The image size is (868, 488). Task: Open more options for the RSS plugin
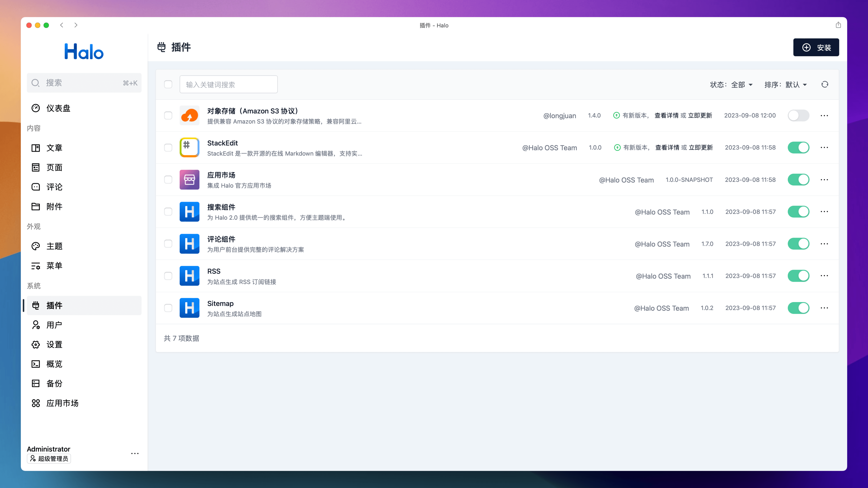click(x=824, y=276)
